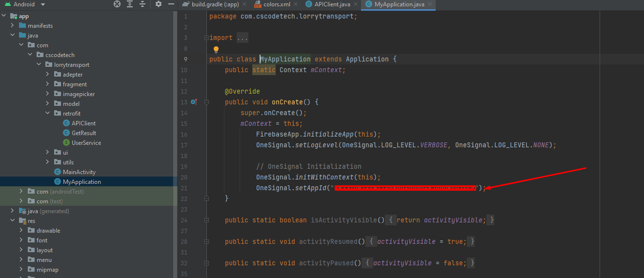Expand the drawable resource folder
Viewport: 644px width, 278px height.
[21, 231]
